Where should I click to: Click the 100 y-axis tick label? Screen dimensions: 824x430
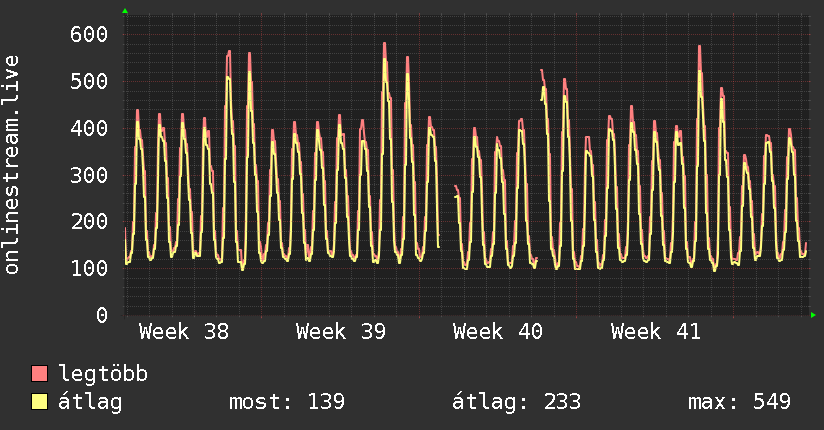[89, 269]
